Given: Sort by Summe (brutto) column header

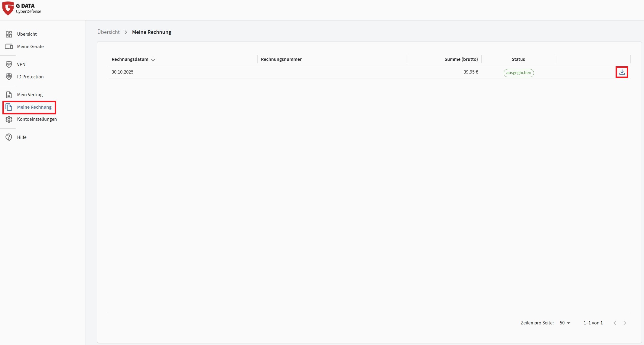Looking at the screenshot, I should click(461, 59).
